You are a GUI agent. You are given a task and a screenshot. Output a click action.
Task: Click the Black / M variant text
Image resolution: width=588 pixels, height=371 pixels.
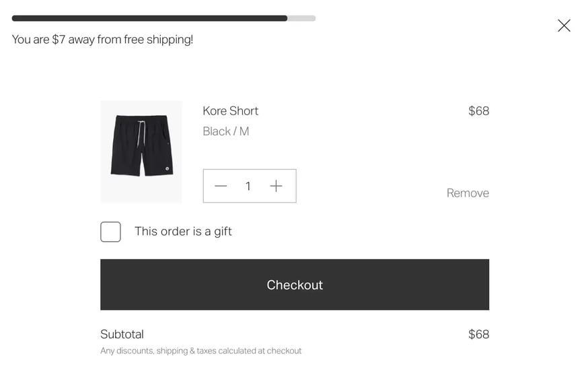(226, 131)
